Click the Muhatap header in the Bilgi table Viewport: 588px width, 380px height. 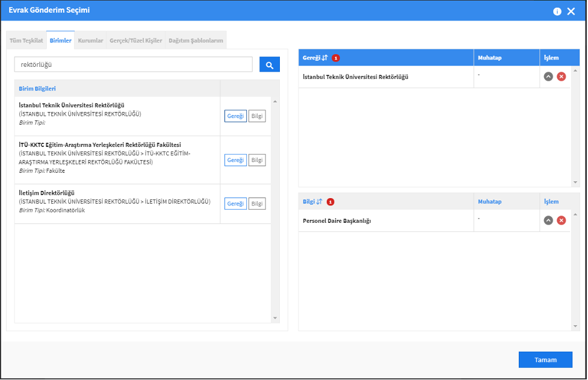[489, 201]
